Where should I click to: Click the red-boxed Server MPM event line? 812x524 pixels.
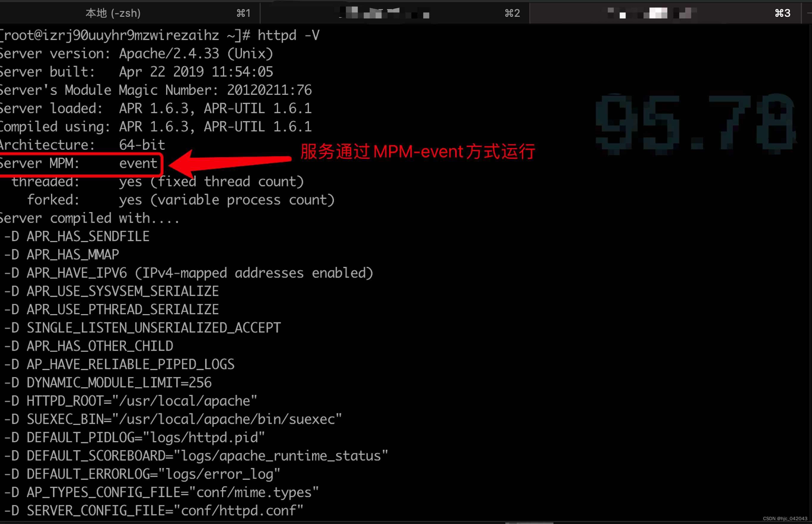(x=79, y=164)
